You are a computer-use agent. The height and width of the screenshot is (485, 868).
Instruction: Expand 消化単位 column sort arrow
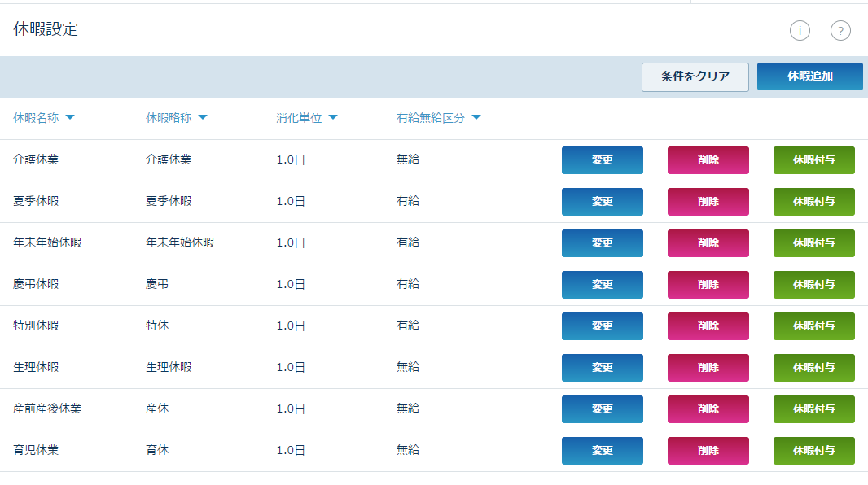(332, 118)
